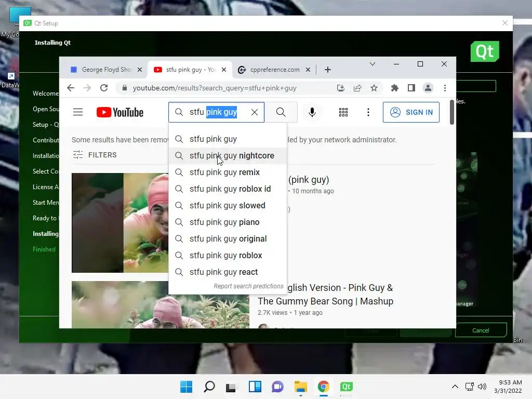The height and width of the screenshot is (399, 532).
Task: Close the cppreference.com tab
Action: pos(308,70)
